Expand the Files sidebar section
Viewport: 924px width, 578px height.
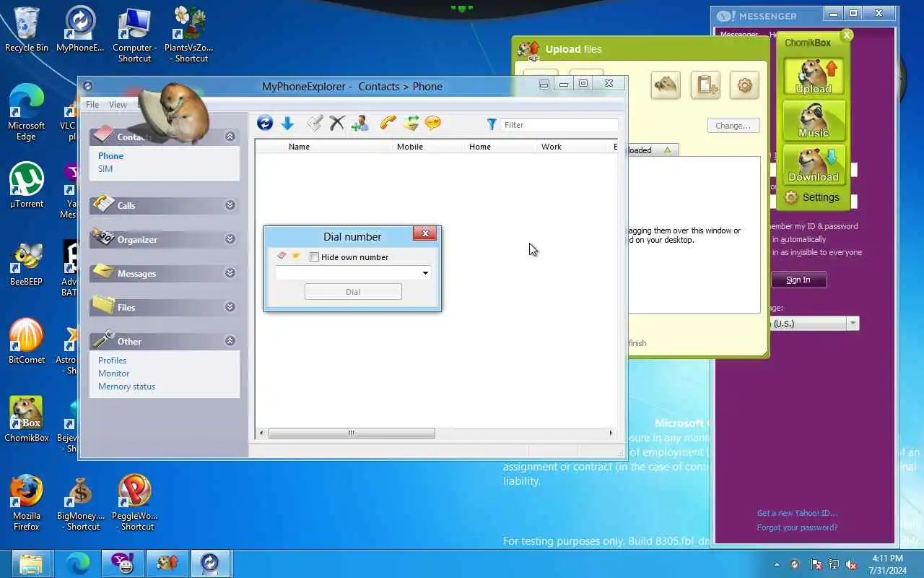[230, 307]
